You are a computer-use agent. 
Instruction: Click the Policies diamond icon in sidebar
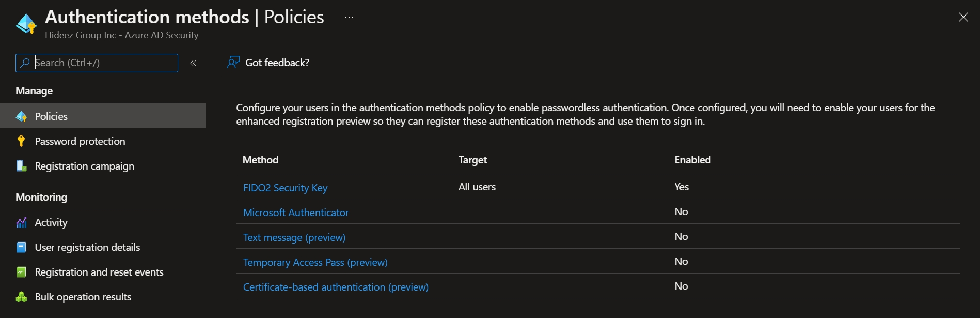[21, 116]
